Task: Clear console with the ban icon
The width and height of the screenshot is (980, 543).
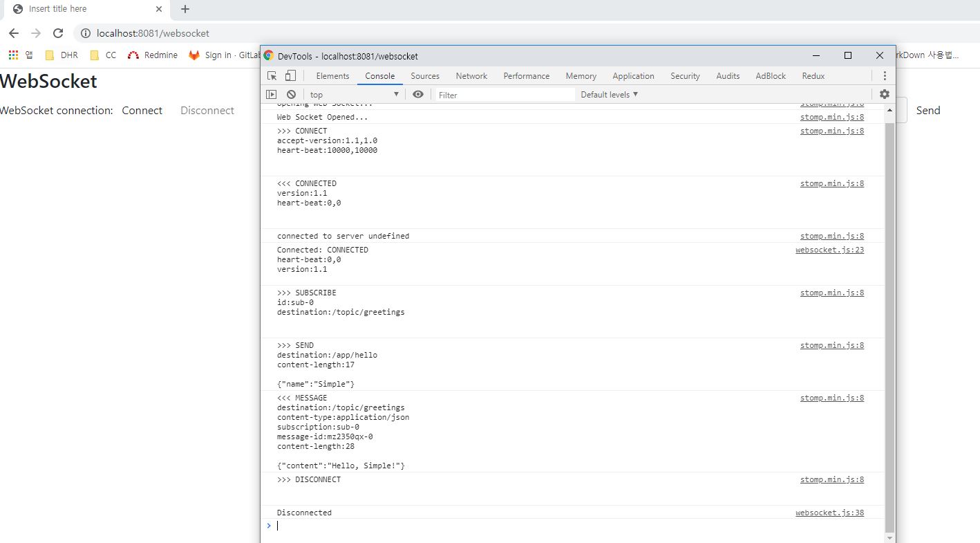Action: click(x=291, y=94)
